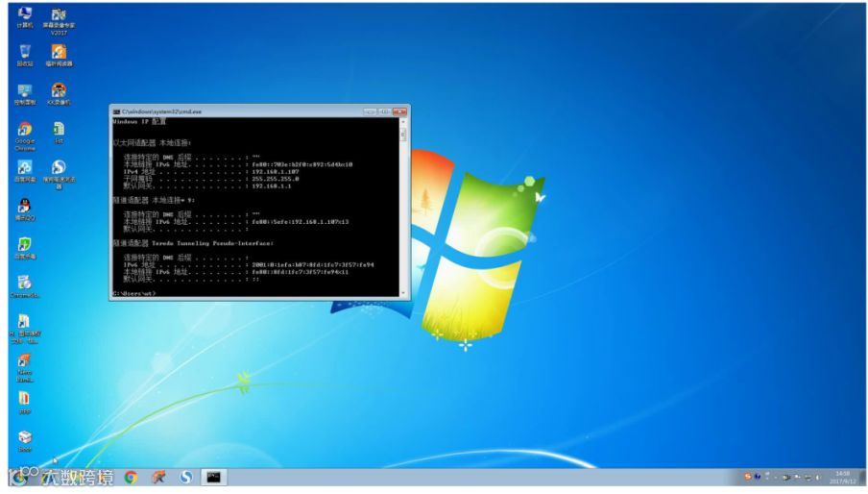Open the orange 福昕阅读器 desktop icon
The height and width of the screenshot is (494, 868).
click(x=59, y=56)
